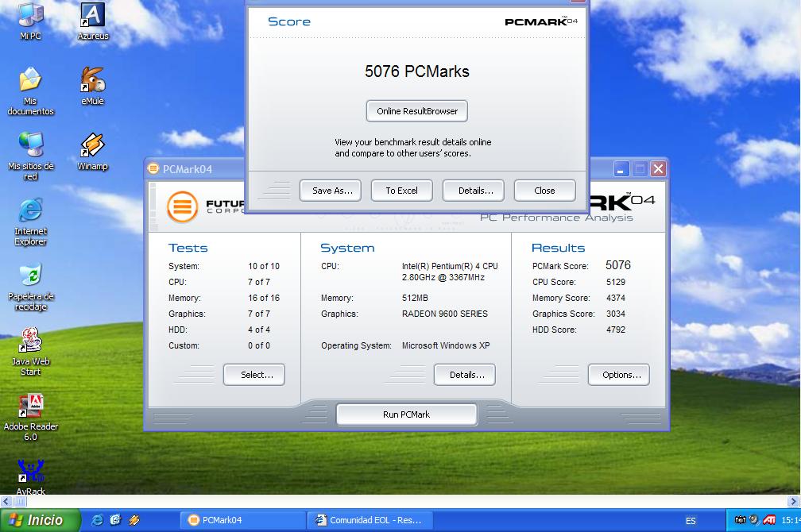Launch Internet Explorer from the desktop
The width and height of the screenshot is (801, 532).
point(30,221)
